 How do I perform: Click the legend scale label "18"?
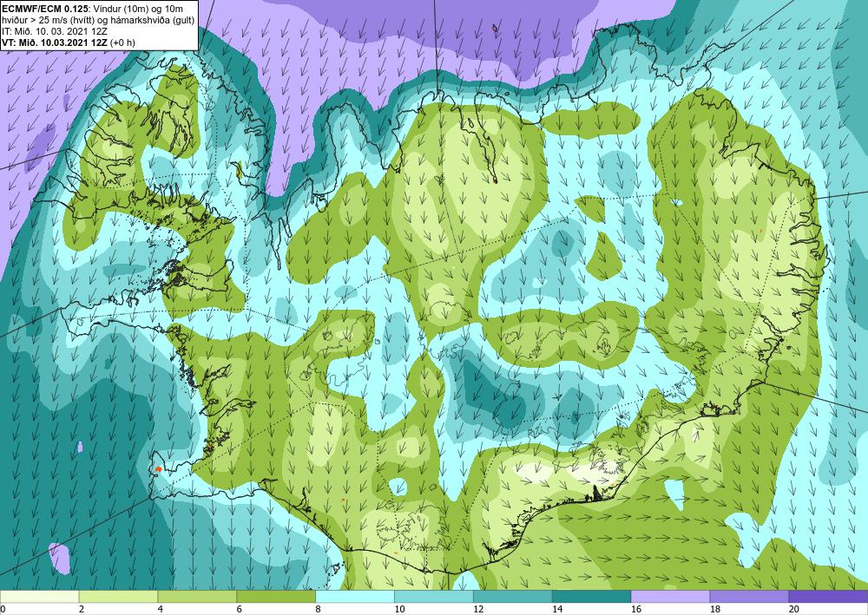pyautogui.click(x=714, y=609)
